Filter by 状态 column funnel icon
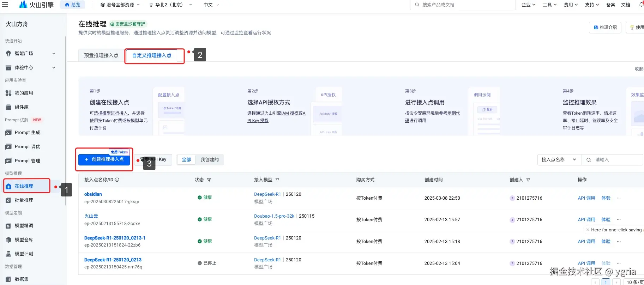Image resolution: width=644 pixels, height=285 pixels. (209, 180)
